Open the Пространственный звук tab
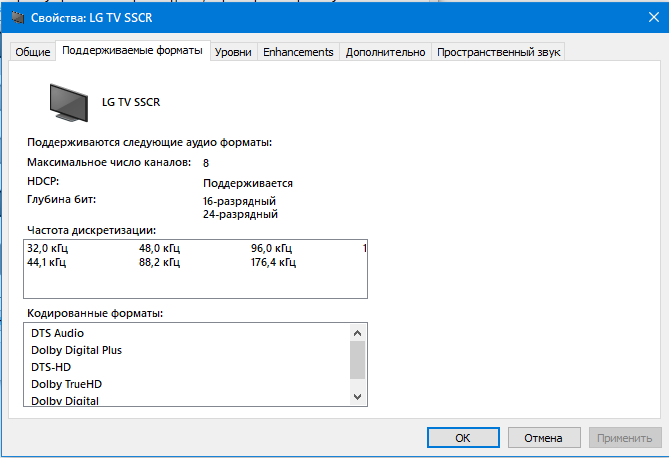This screenshot has width=669, height=458. coord(499,52)
